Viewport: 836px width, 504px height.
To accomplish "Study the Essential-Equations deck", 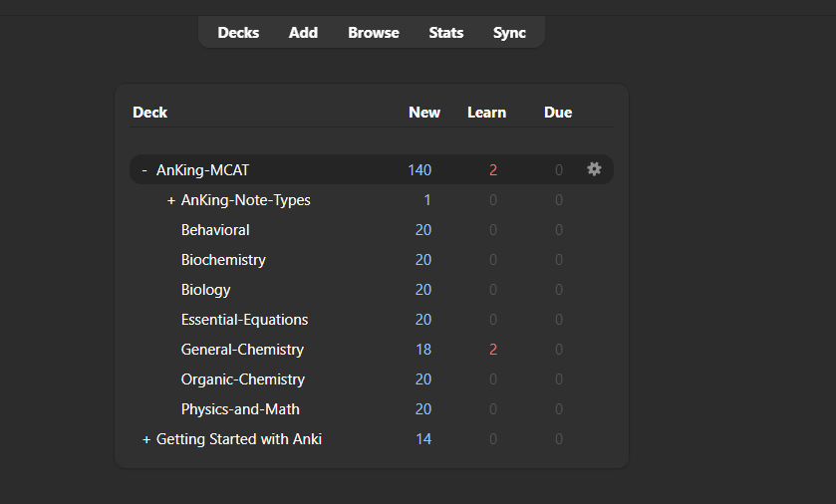I will coord(244,320).
